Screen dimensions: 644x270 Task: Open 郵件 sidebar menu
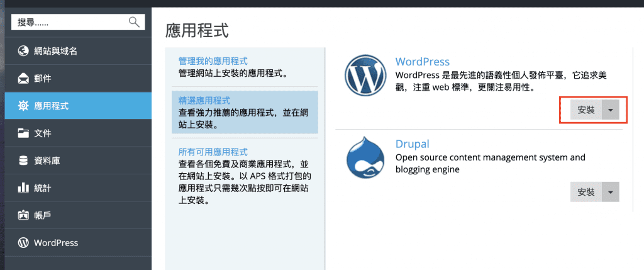78,79
